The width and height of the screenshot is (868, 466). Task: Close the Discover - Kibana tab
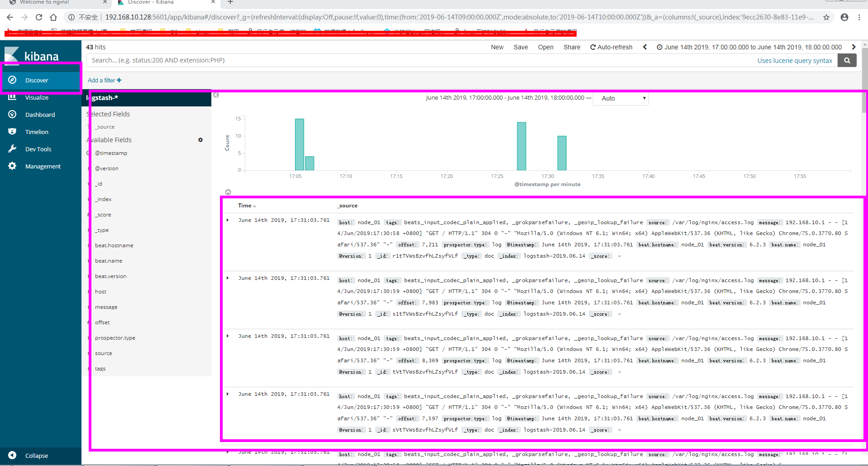[x=213, y=2]
